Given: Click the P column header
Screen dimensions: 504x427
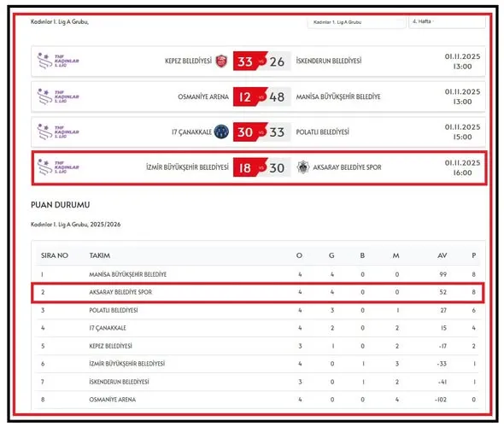Looking at the screenshot, I should tap(474, 255).
